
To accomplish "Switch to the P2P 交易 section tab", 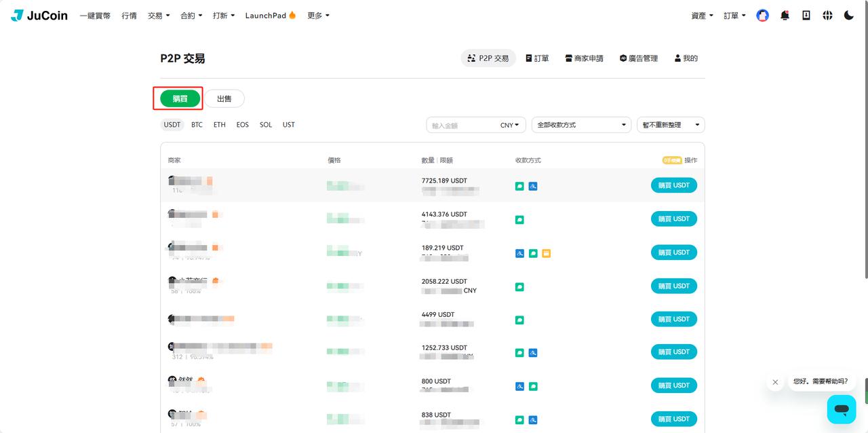I will click(488, 58).
